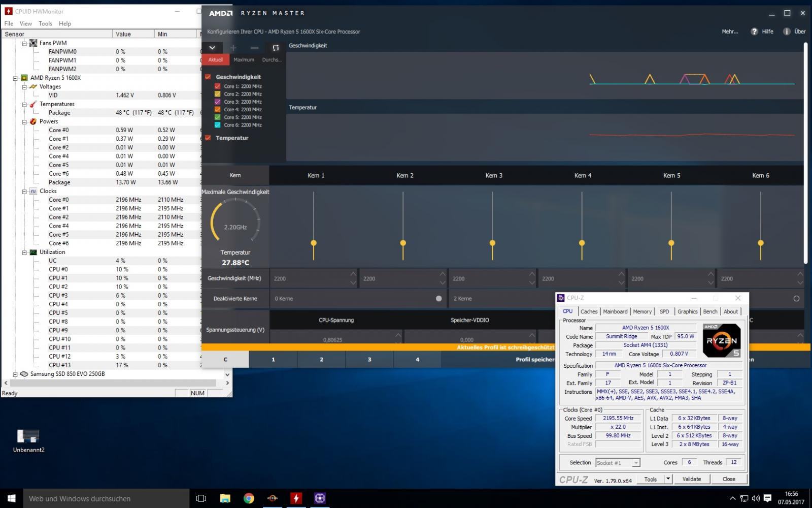This screenshot has height=508, width=812.
Task: Open Tools dropdown arrow in CPU-Z
Action: (x=668, y=479)
